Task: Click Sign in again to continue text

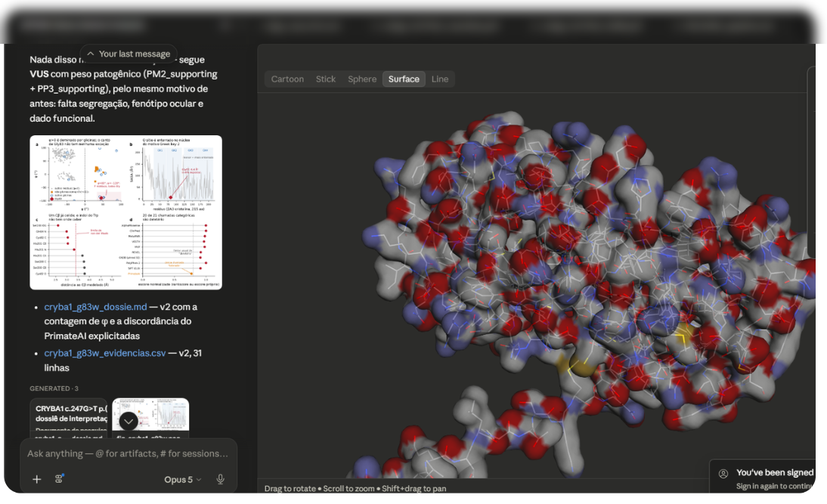Action: [x=776, y=486]
